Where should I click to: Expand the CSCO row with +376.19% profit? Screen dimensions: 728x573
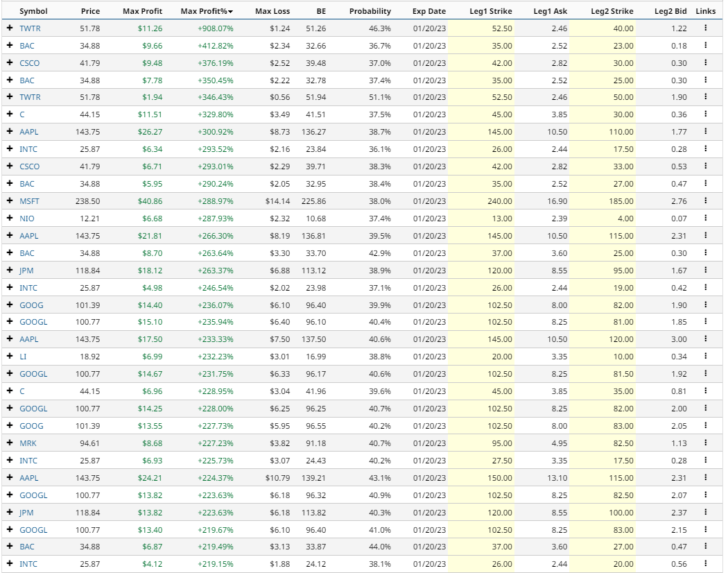(x=10, y=62)
